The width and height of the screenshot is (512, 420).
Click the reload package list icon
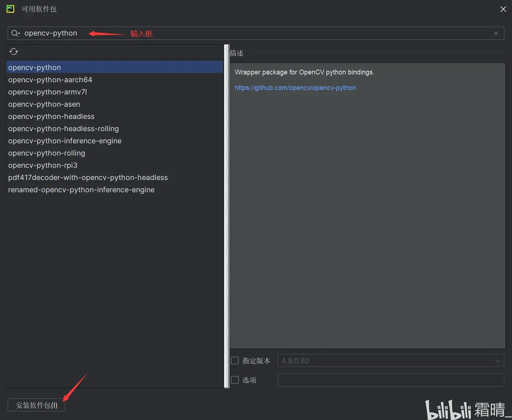coord(14,51)
